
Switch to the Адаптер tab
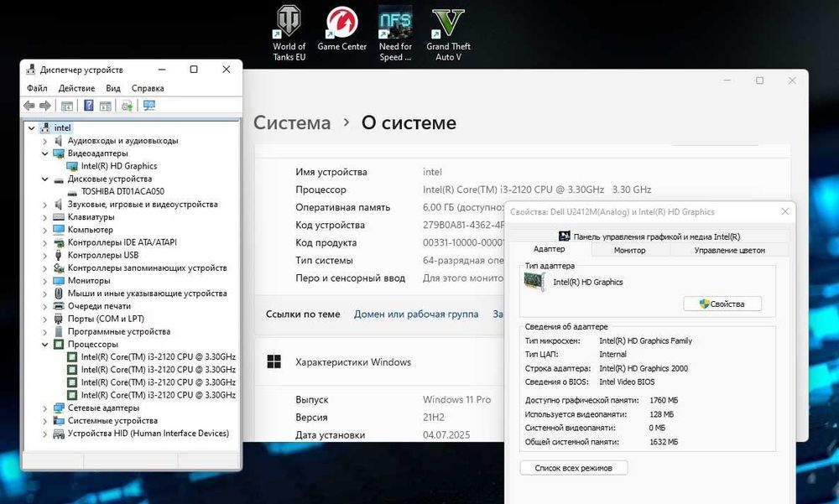[549, 249]
